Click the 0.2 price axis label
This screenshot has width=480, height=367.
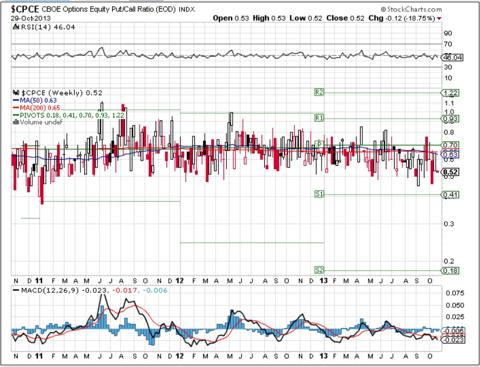tap(449, 262)
